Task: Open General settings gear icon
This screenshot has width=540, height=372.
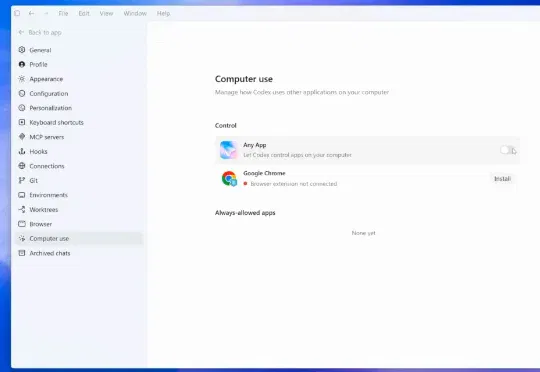Action: [x=22, y=50]
